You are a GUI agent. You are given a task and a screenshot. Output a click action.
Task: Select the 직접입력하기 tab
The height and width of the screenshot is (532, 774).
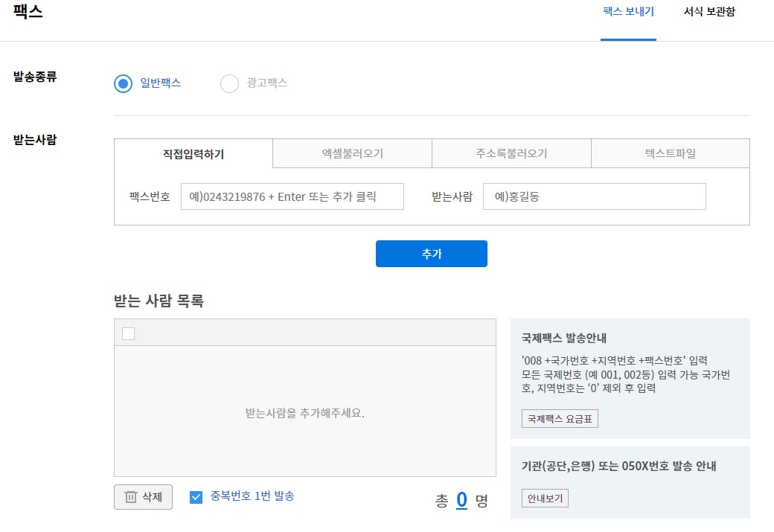pyautogui.click(x=192, y=153)
